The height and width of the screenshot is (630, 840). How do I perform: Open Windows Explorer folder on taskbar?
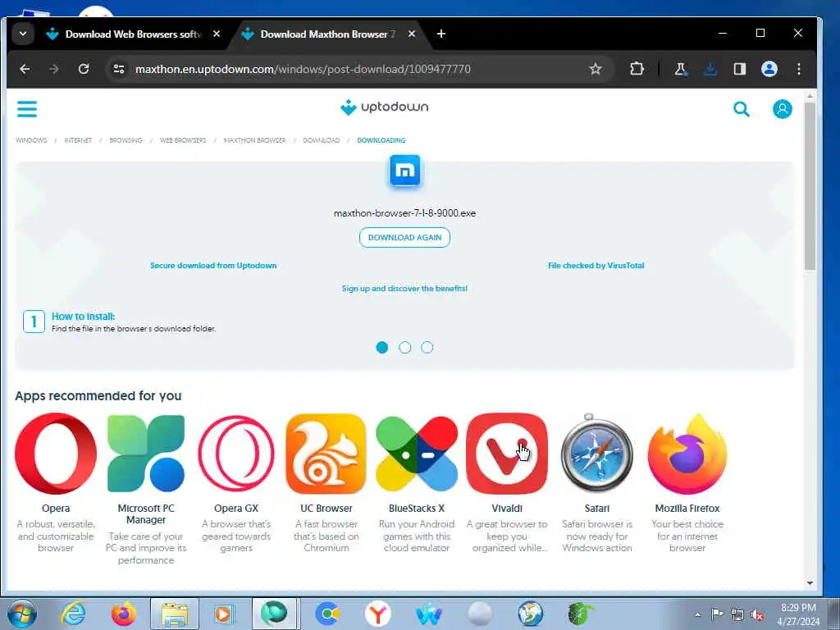click(x=175, y=614)
